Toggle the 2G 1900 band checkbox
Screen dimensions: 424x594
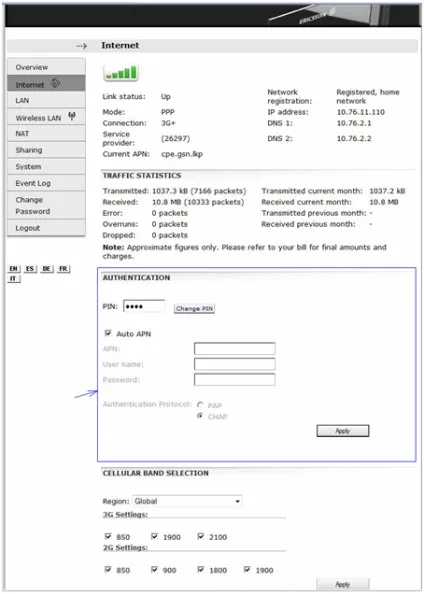pos(247,569)
